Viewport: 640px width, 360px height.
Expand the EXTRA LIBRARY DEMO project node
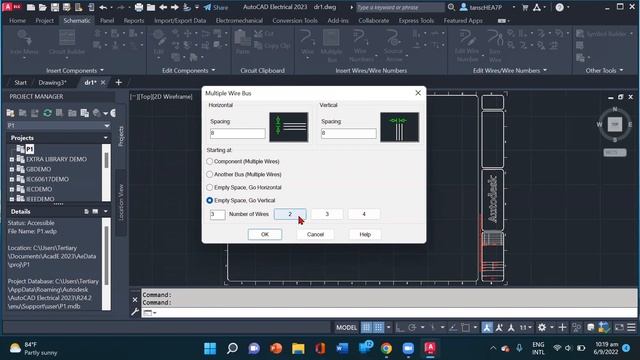click(11, 159)
